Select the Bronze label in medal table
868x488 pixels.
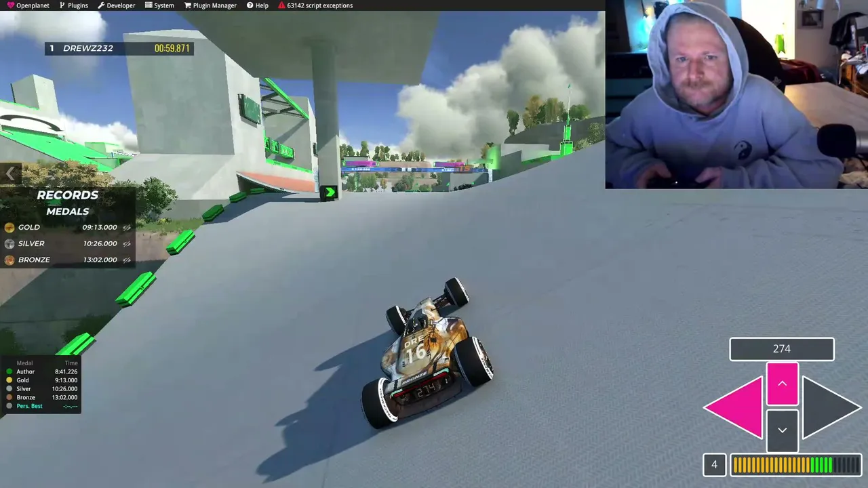[26, 397]
